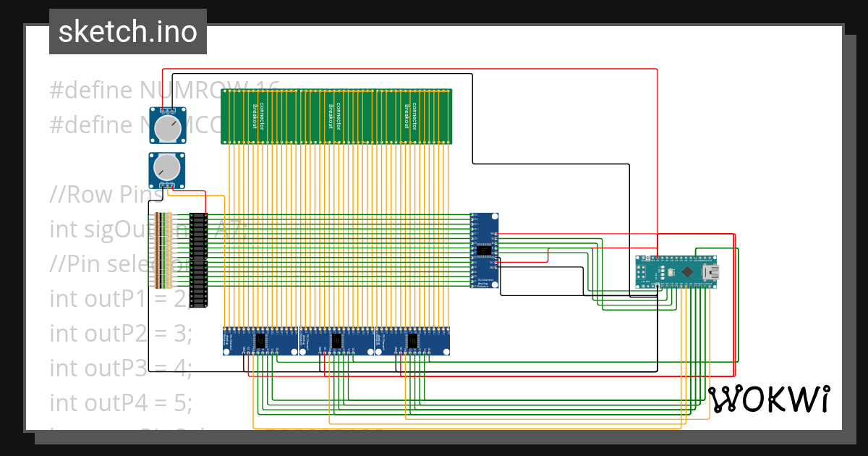Select the ATmega chip on the Arduino Nano
Viewport: 868px width, 456px height.
pos(687,272)
